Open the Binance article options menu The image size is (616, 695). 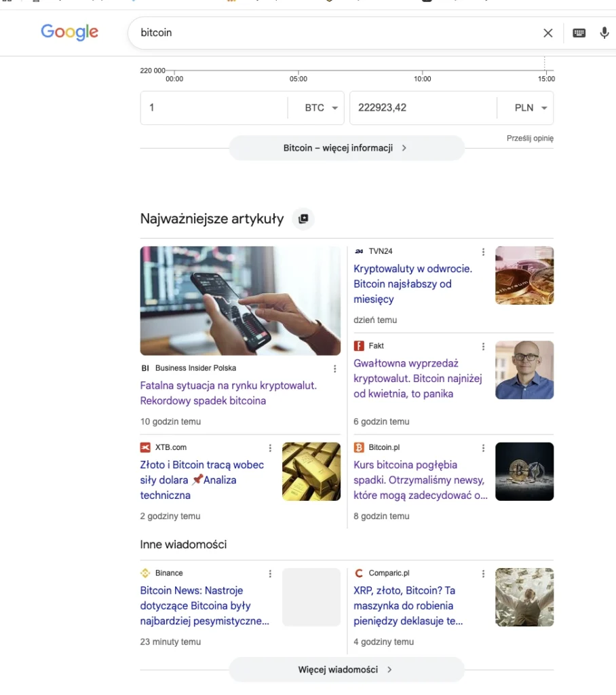coord(270,574)
